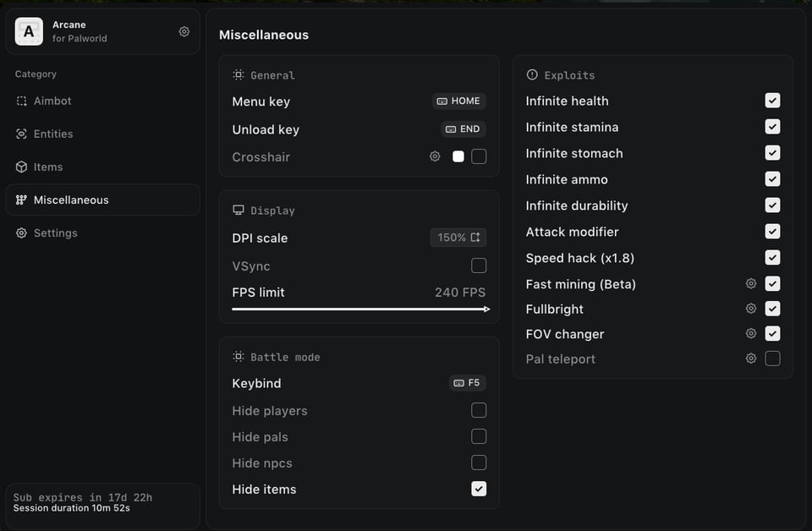812x531 pixels.
Task: Enable Pal teleport checkbox
Action: 772,359
